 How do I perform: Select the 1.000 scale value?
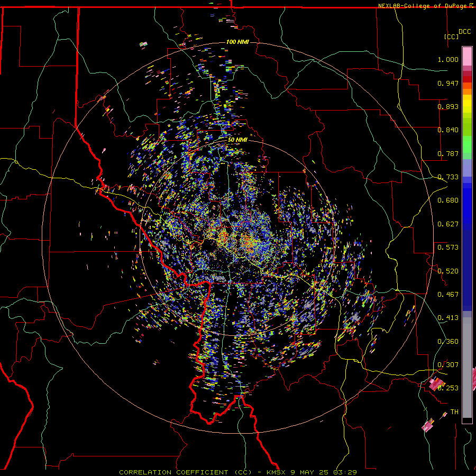pyautogui.click(x=448, y=59)
